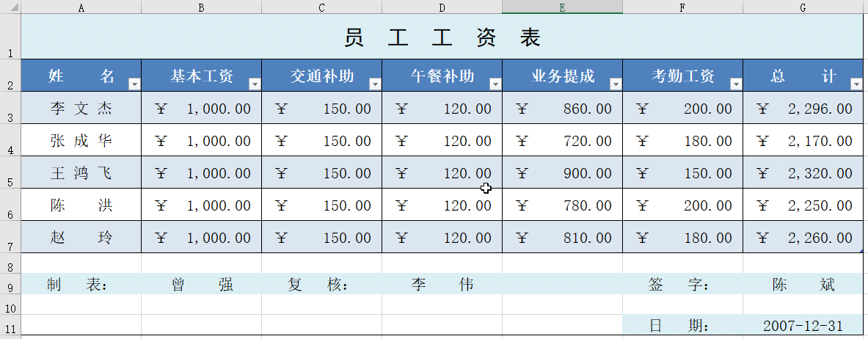Viewport: 868px width, 339px height.
Task: Click column G header
Action: (803, 7)
